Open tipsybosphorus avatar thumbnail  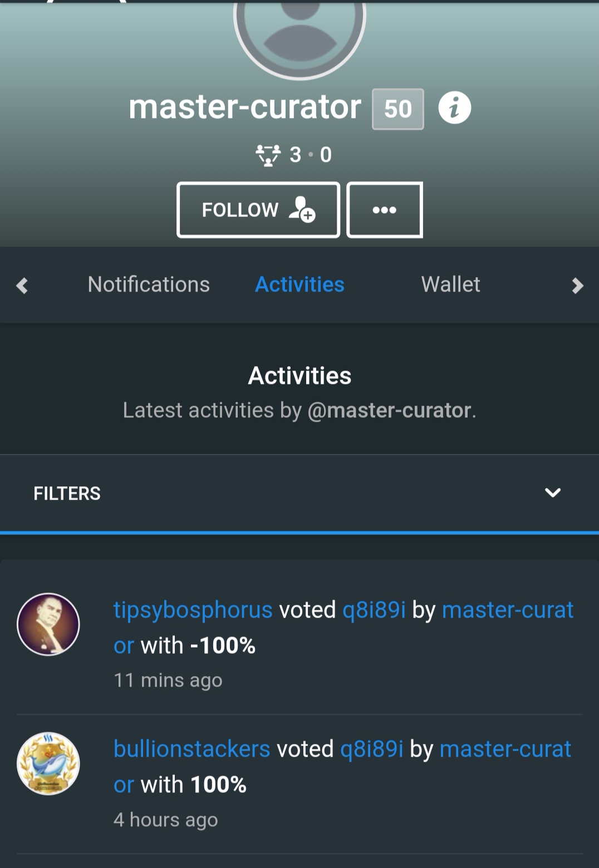point(48,624)
